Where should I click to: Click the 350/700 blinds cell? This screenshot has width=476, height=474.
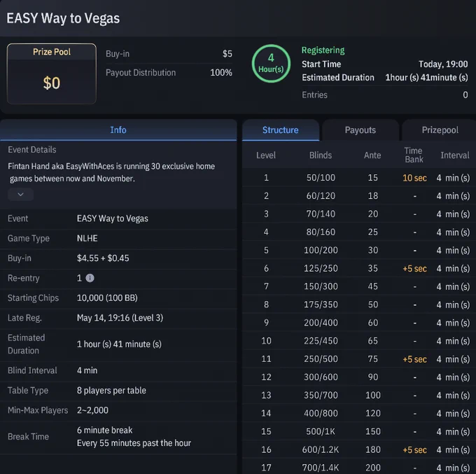pyautogui.click(x=321, y=395)
